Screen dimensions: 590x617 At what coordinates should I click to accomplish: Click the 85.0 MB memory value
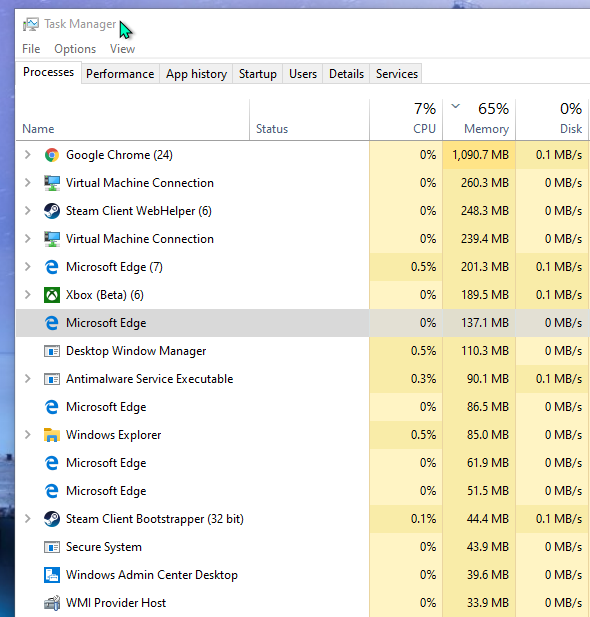coord(488,435)
